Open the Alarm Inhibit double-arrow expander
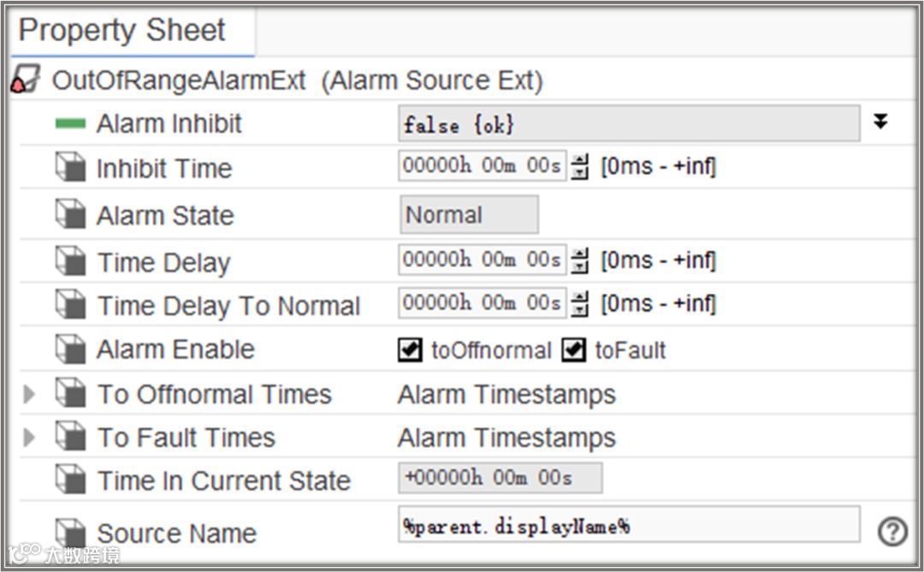The width and height of the screenshot is (924, 572). (880, 122)
